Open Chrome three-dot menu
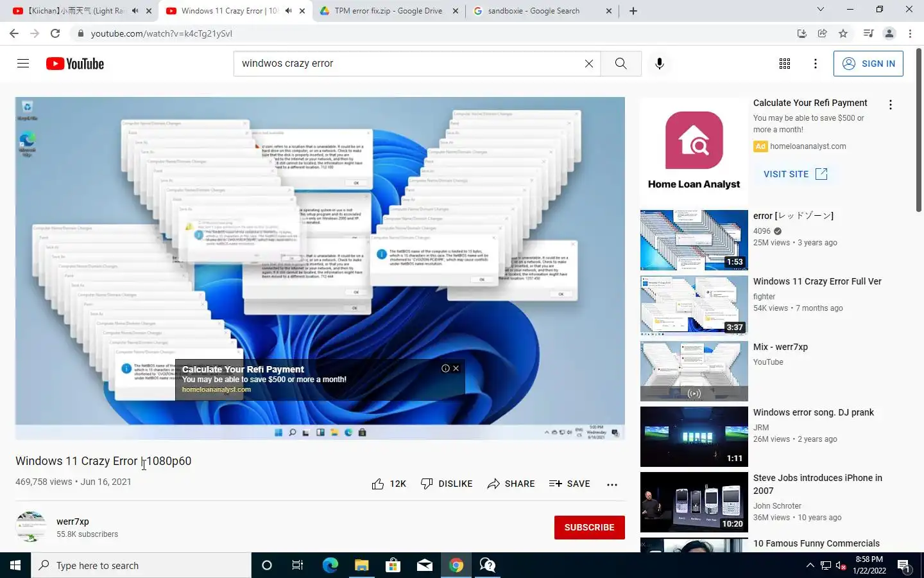 pyautogui.click(x=910, y=33)
